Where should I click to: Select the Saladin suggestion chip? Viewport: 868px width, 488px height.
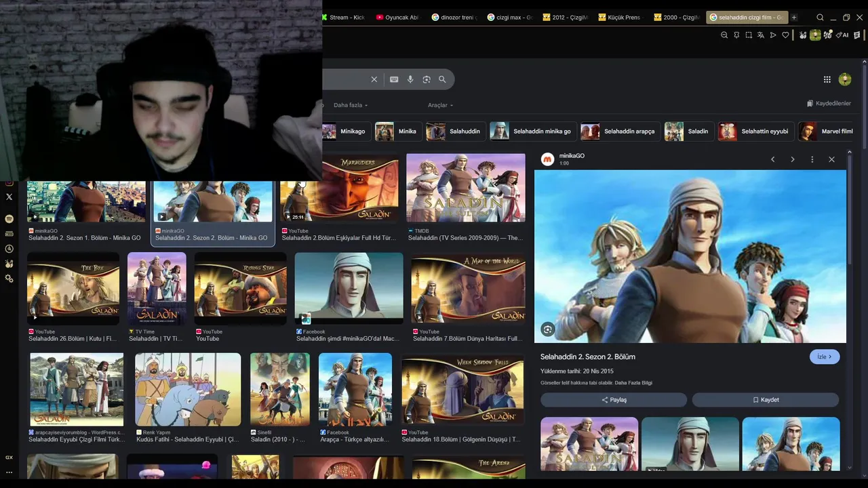coord(689,131)
